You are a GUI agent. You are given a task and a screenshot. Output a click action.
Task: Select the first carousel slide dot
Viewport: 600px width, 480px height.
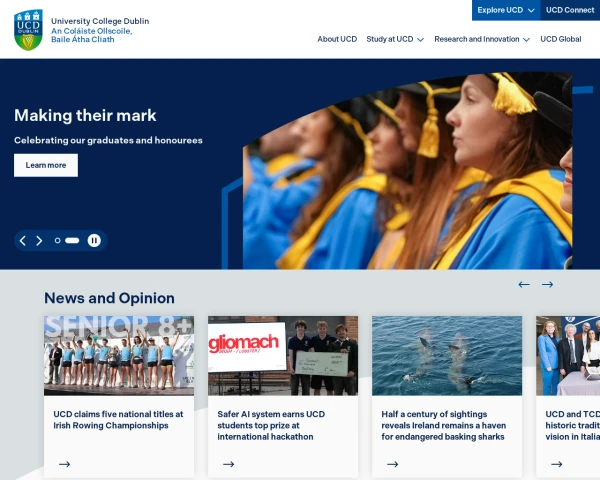tap(57, 240)
